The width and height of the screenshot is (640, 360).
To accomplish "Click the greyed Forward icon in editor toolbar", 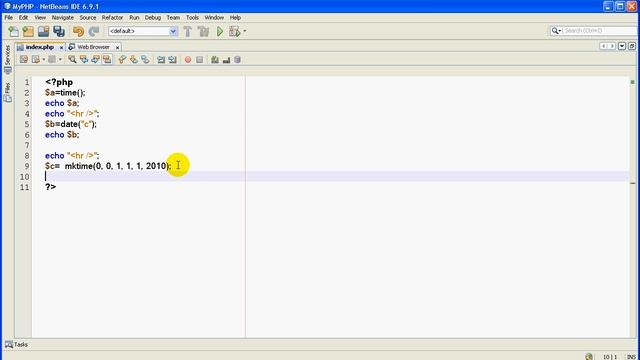I will pyautogui.click(x=52, y=60).
